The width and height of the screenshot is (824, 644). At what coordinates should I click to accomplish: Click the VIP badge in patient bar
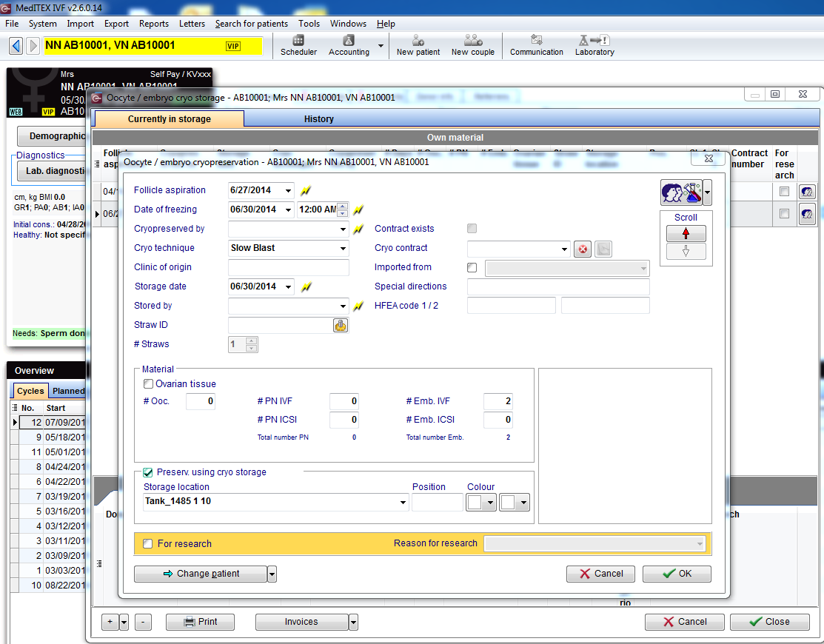(x=232, y=46)
